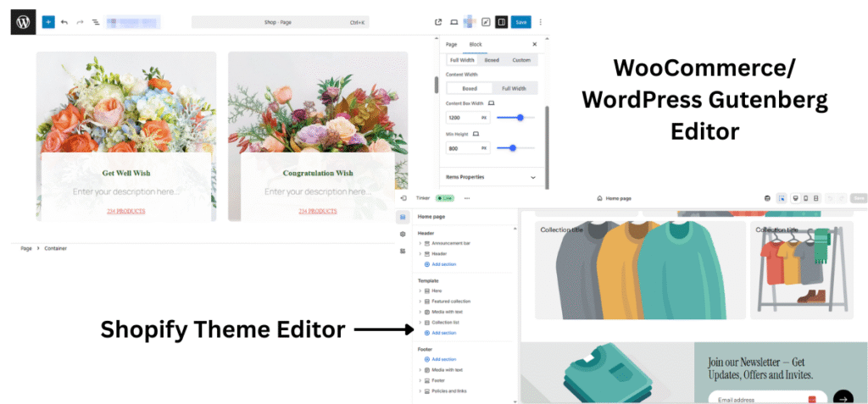Click the Featured collection section icon

click(427, 302)
